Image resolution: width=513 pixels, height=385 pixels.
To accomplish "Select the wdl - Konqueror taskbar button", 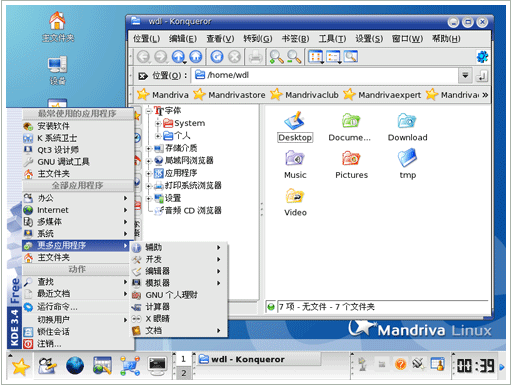I will [259, 359].
